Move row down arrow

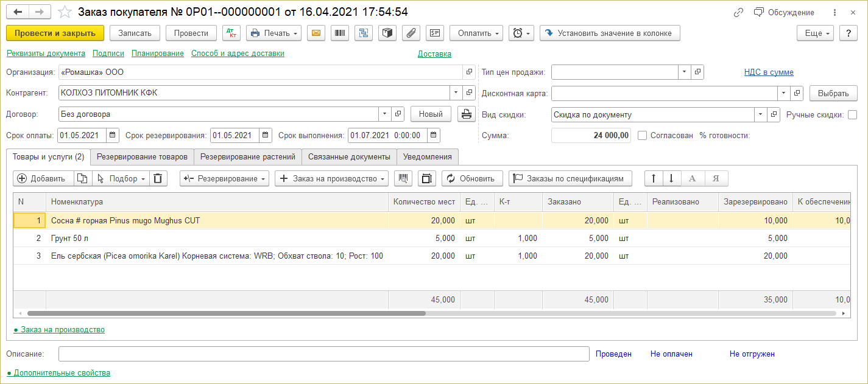[672, 178]
